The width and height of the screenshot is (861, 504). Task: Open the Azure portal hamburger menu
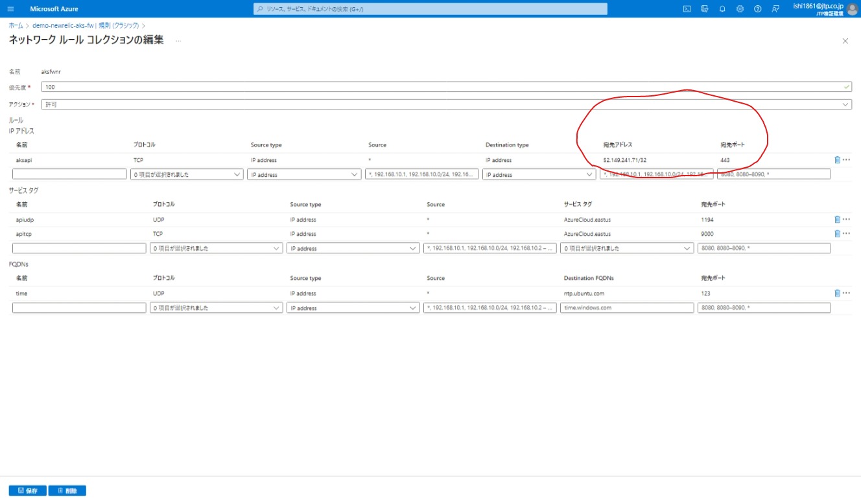(x=10, y=9)
